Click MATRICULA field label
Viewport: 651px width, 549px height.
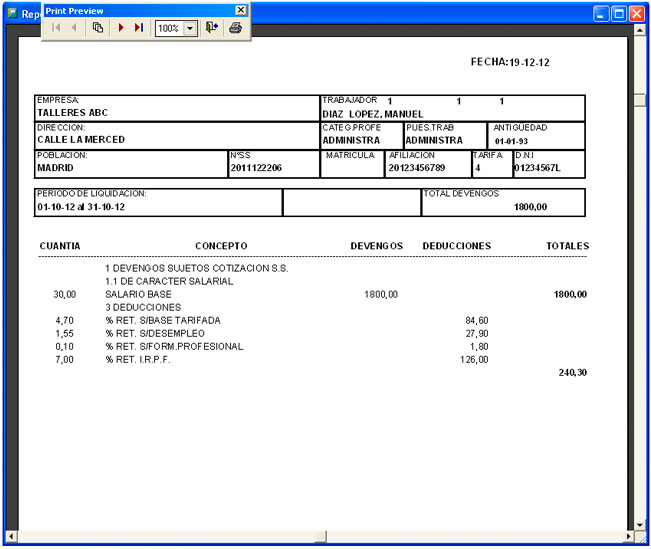tap(350, 155)
